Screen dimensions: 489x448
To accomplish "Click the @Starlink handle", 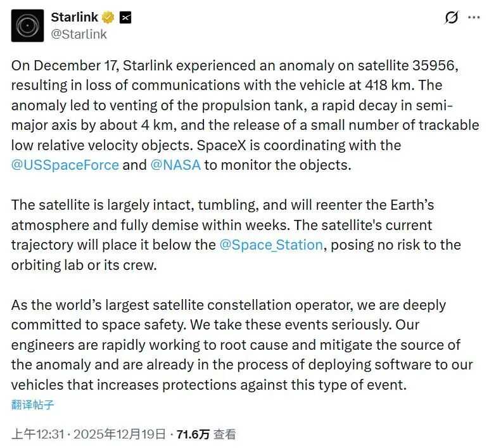I will coord(79,34).
